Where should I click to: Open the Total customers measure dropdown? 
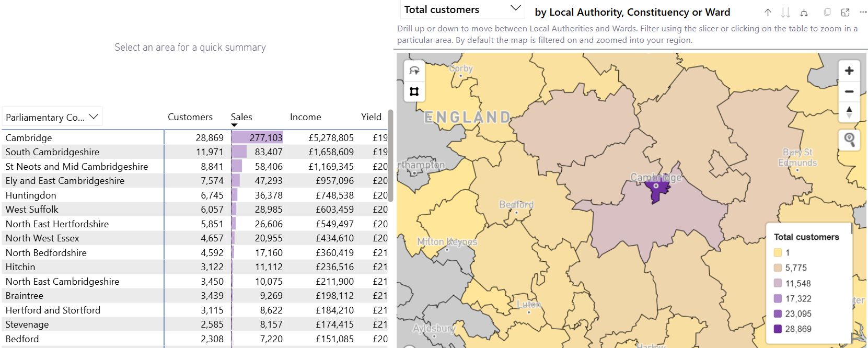pos(462,9)
